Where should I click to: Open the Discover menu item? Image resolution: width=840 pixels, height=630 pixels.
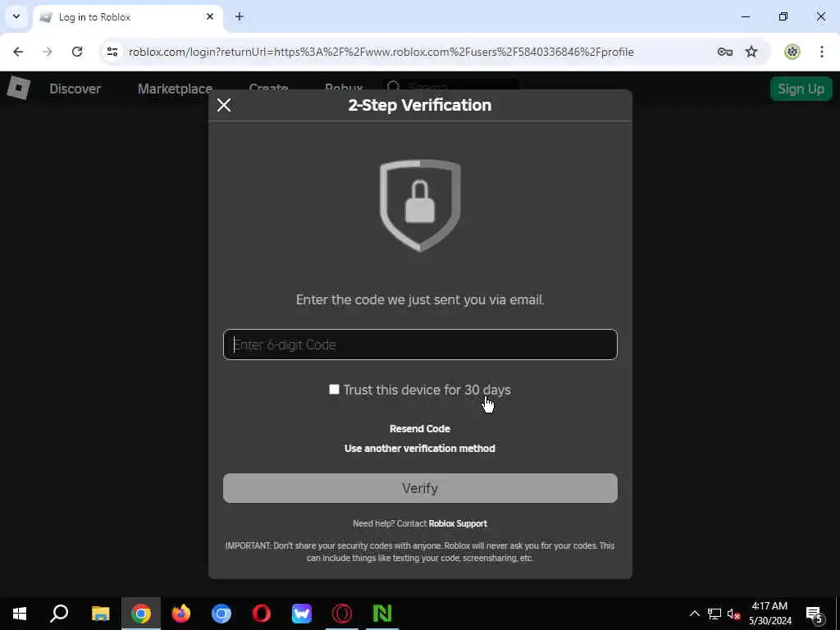coord(75,89)
